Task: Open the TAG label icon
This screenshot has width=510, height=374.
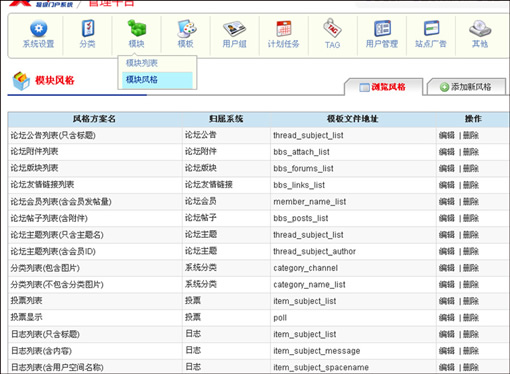Action: [332, 28]
